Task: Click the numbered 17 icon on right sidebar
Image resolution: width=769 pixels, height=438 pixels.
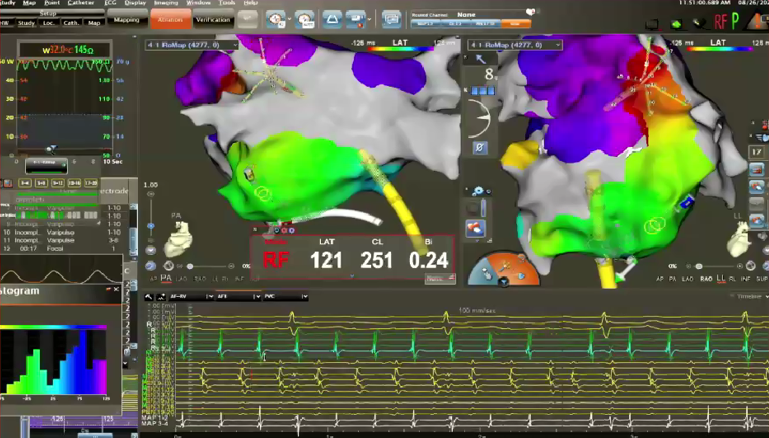Action: pyautogui.click(x=758, y=151)
